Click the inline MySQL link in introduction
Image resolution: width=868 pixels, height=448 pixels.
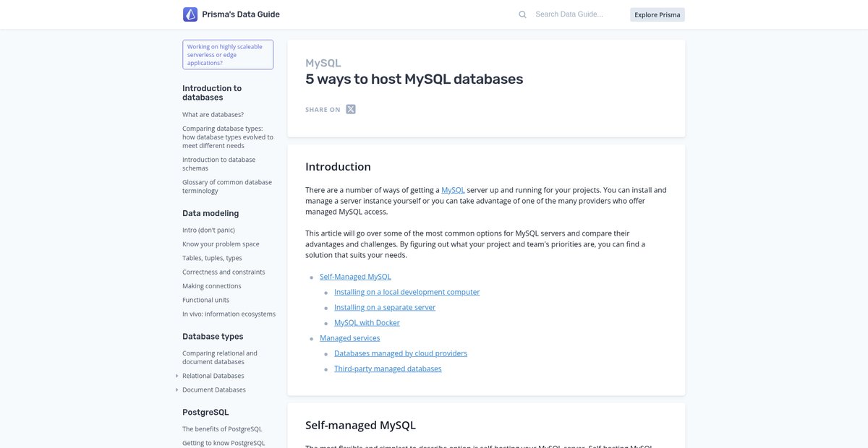453,190
